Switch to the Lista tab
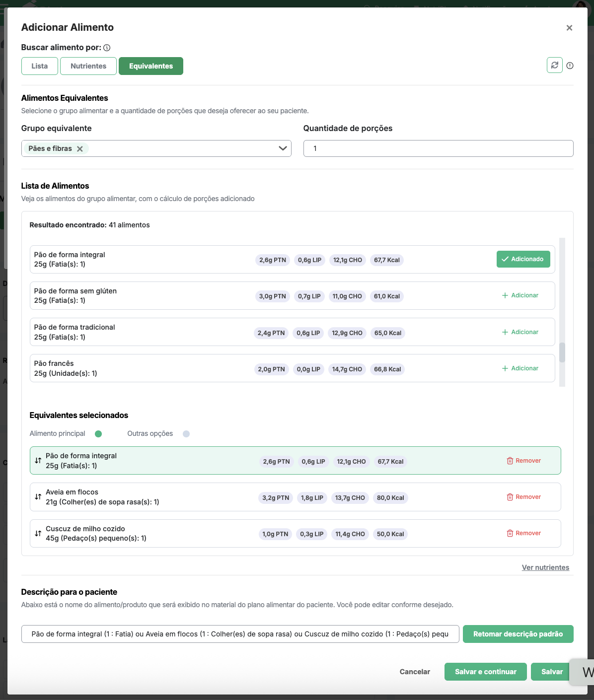594x700 pixels. [40, 66]
